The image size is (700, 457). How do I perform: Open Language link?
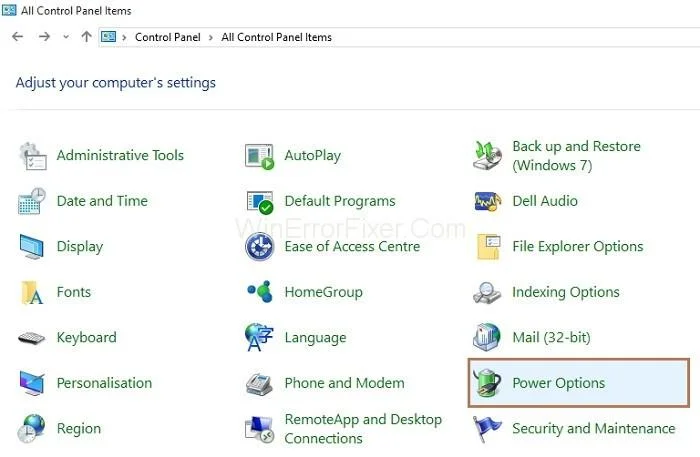315,338
